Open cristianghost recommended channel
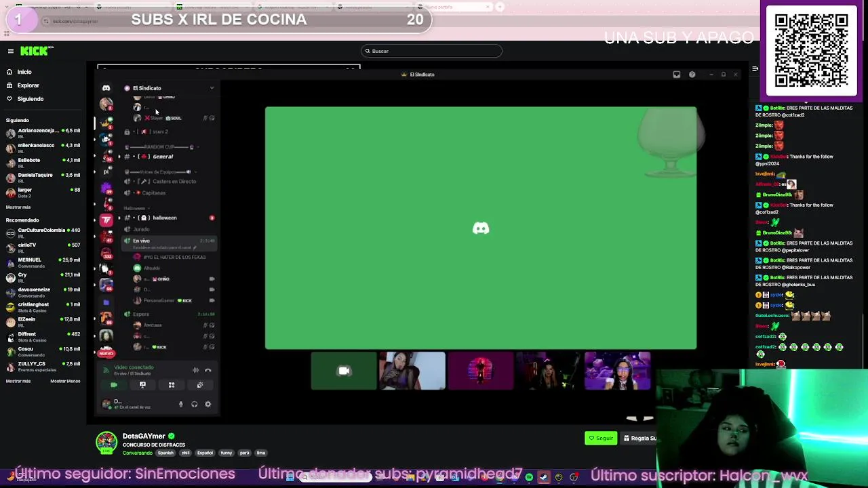 click(x=43, y=307)
